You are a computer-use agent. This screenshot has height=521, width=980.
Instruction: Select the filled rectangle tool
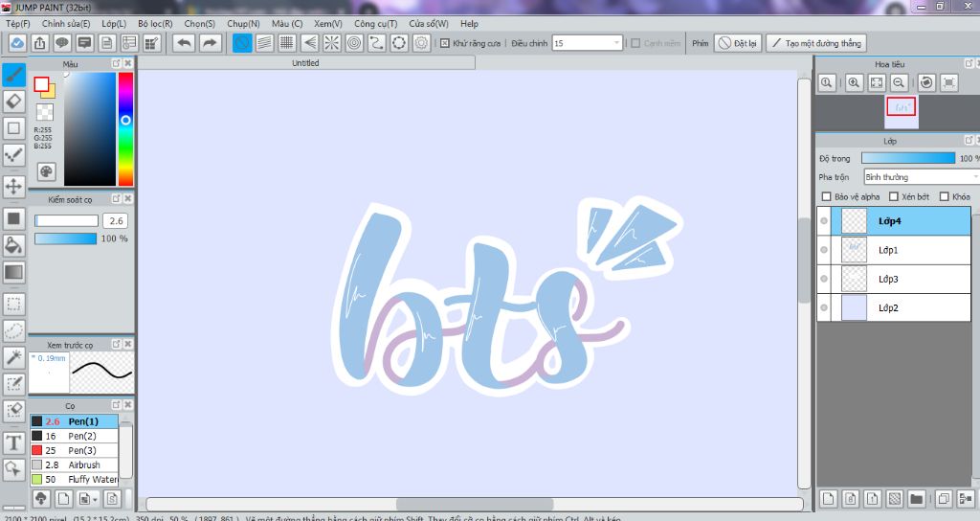(13, 219)
